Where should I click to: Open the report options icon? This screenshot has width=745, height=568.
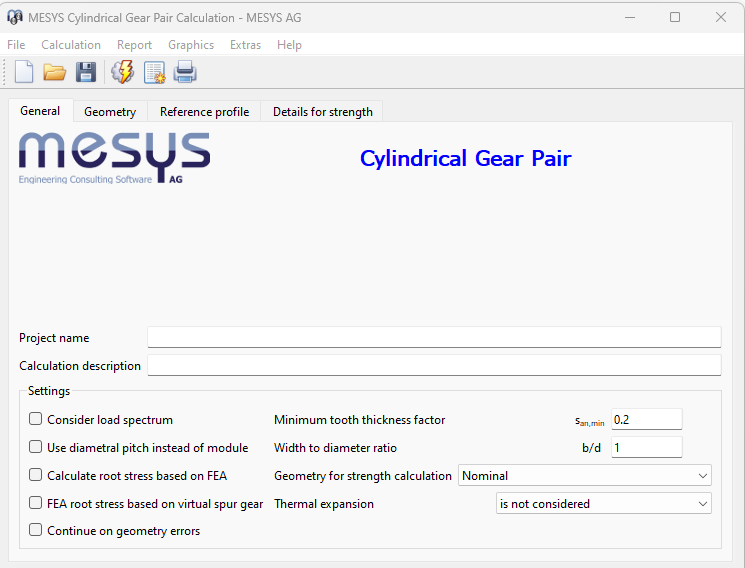coord(154,72)
